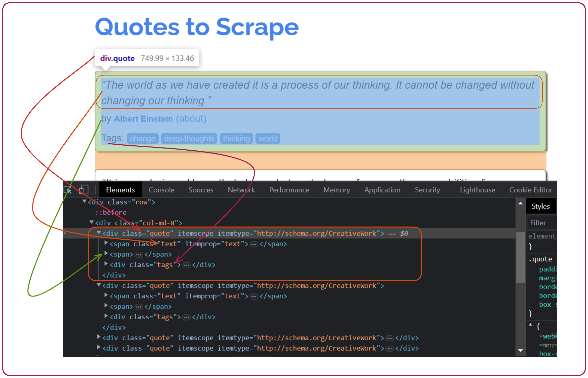Open the Application tab

(382, 190)
